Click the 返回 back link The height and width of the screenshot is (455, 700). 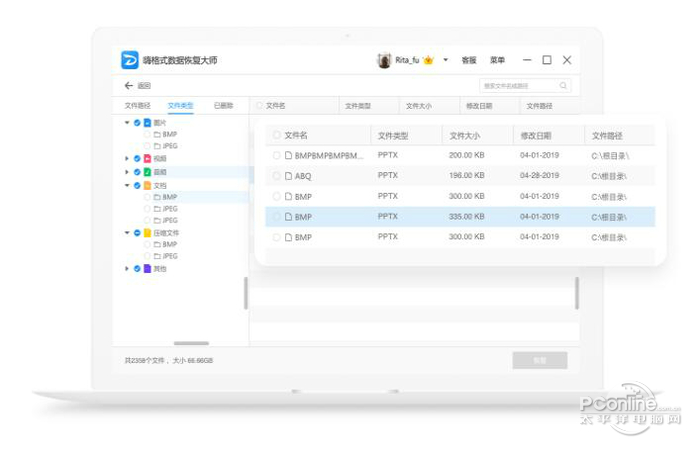(144, 86)
